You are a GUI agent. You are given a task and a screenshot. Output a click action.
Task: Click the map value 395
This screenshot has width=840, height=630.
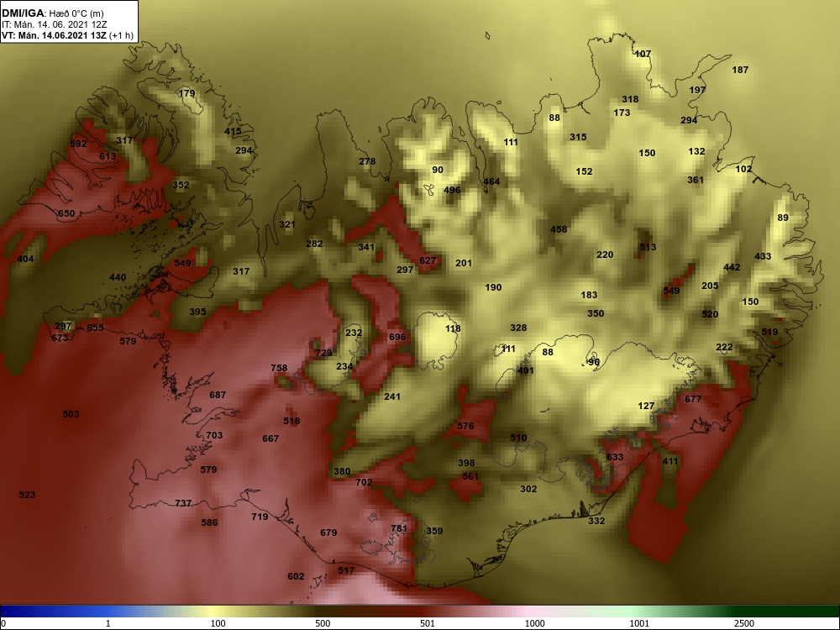pos(197,312)
